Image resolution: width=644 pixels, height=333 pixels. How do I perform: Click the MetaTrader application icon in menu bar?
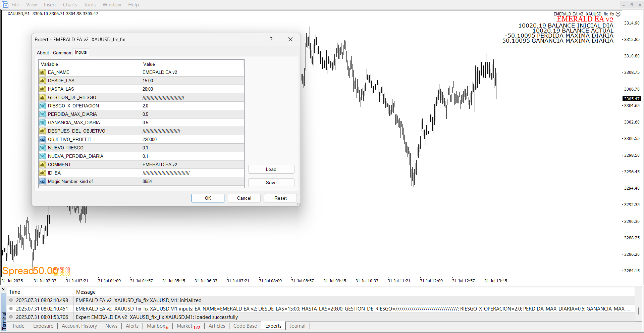tap(5, 4)
